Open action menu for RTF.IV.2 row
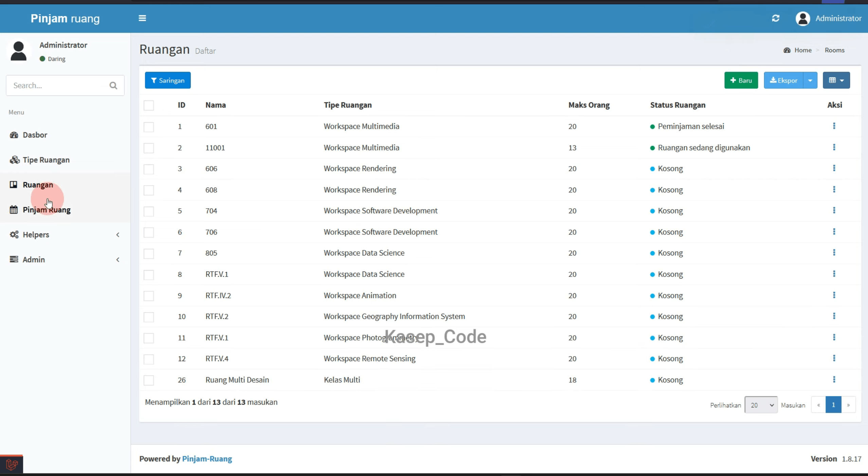This screenshot has width=868, height=476. [834, 295]
